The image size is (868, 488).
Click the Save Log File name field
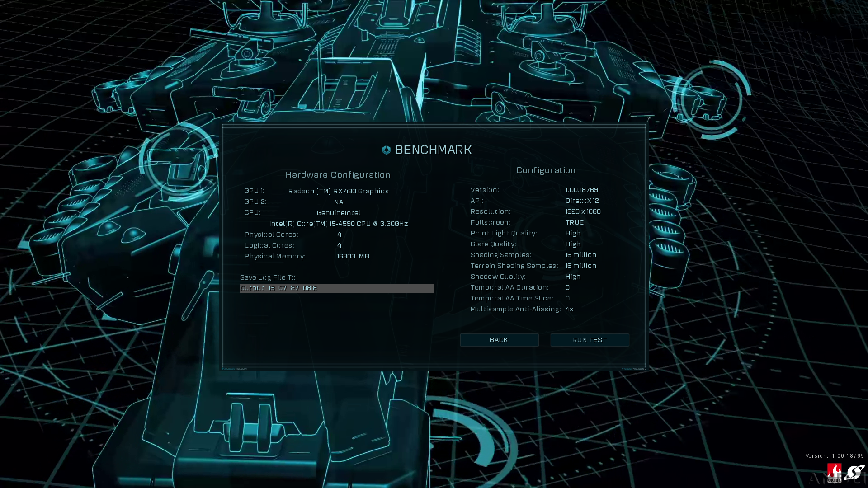point(336,288)
